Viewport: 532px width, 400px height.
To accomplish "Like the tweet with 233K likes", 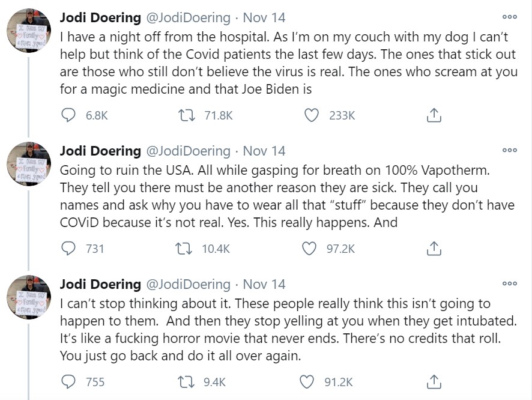I will coord(311,115).
